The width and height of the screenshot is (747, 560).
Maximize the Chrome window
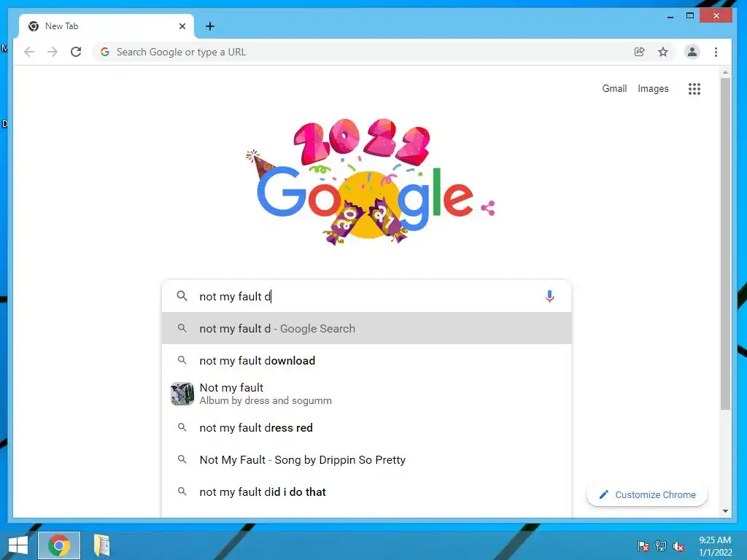[689, 16]
